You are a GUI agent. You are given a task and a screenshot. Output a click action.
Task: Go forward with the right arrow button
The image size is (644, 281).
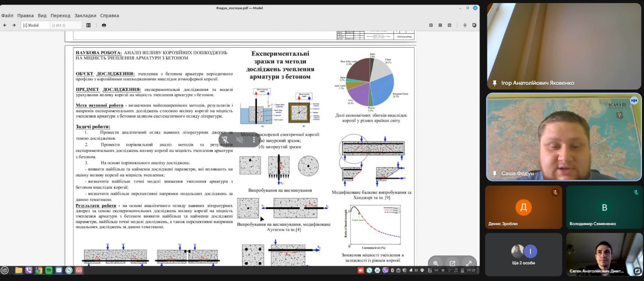click(14, 25)
